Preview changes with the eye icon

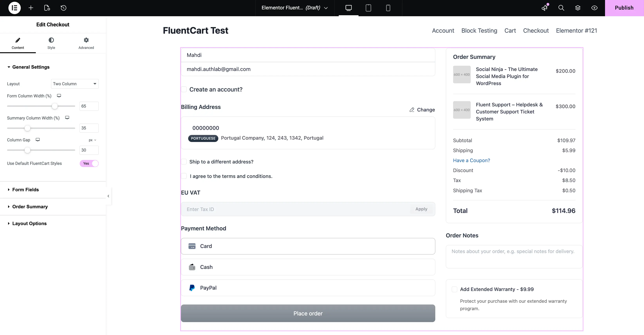pyautogui.click(x=594, y=8)
